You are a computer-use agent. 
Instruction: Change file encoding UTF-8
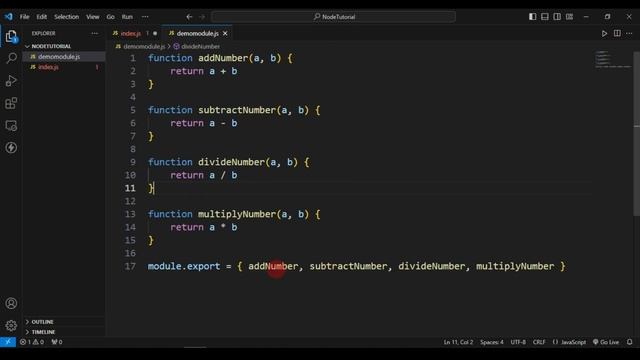(518, 342)
